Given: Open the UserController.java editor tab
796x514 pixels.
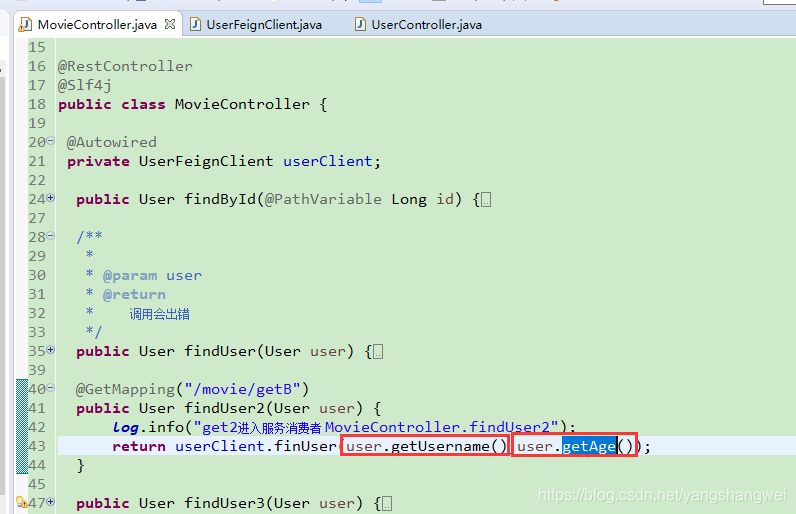Looking at the screenshot, I should click(x=426, y=24).
